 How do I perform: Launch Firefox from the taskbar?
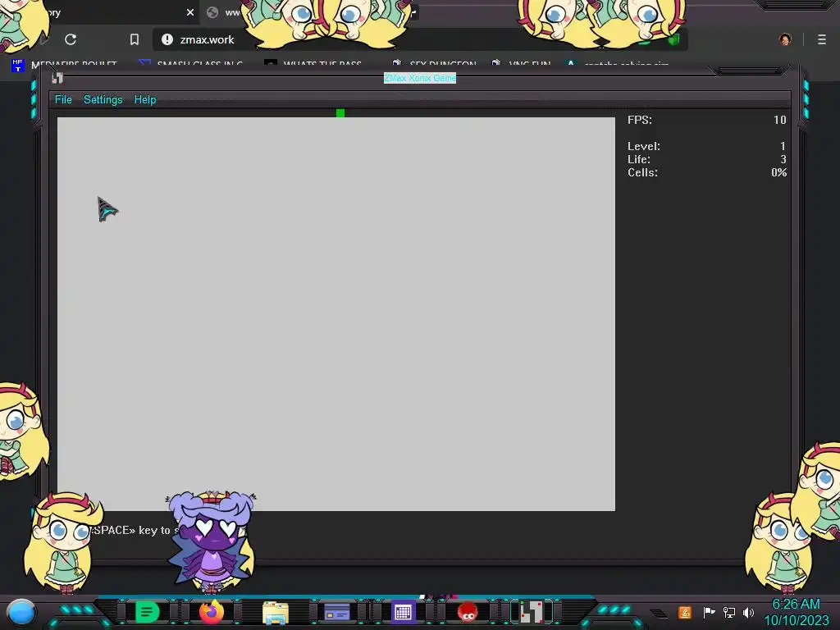(212, 612)
